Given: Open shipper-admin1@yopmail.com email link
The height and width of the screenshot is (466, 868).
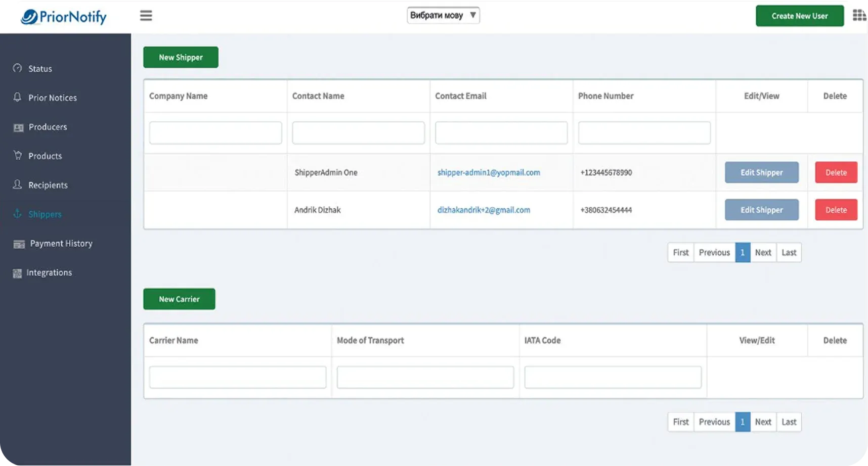Looking at the screenshot, I should [489, 172].
